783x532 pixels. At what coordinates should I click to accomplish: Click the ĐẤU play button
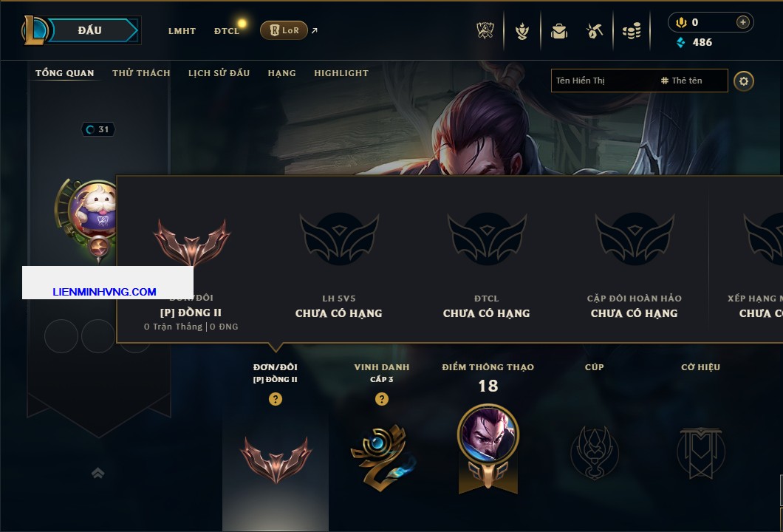(x=90, y=30)
